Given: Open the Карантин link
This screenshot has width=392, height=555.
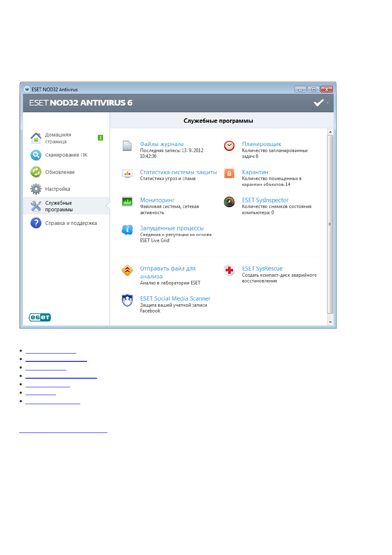Looking at the screenshot, I should (x=255, y=172).
